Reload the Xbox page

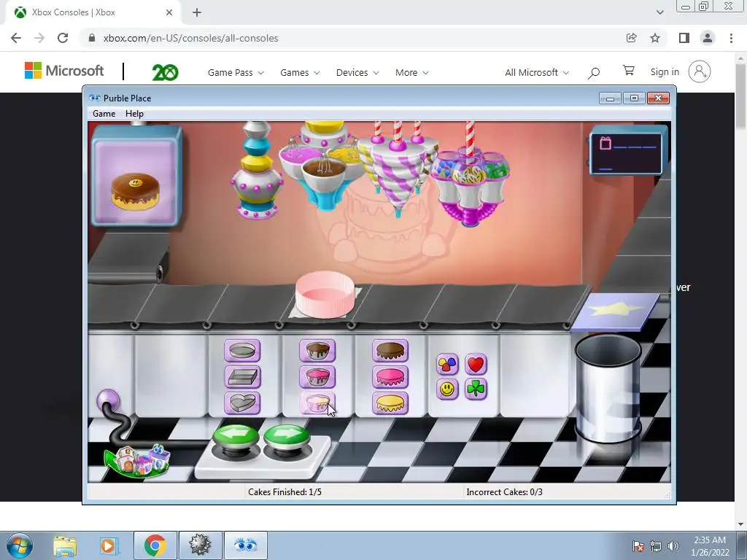click(63, 38)
